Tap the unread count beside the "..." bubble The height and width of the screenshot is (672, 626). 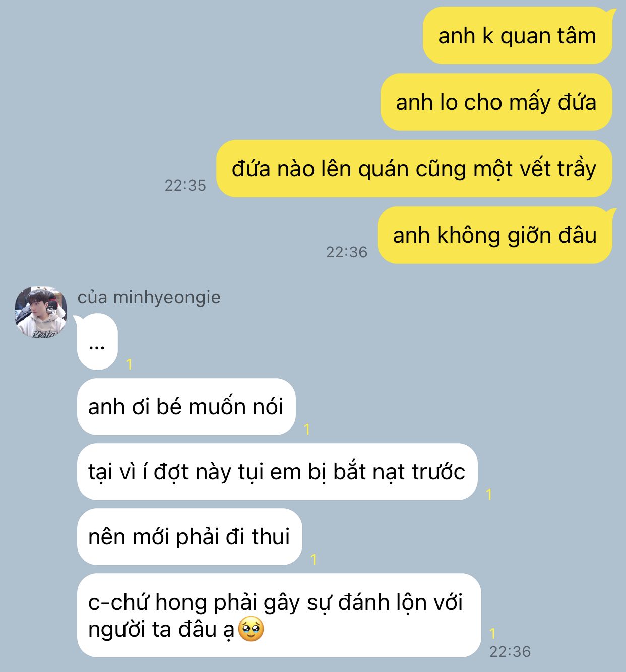(x=129, y=364)
